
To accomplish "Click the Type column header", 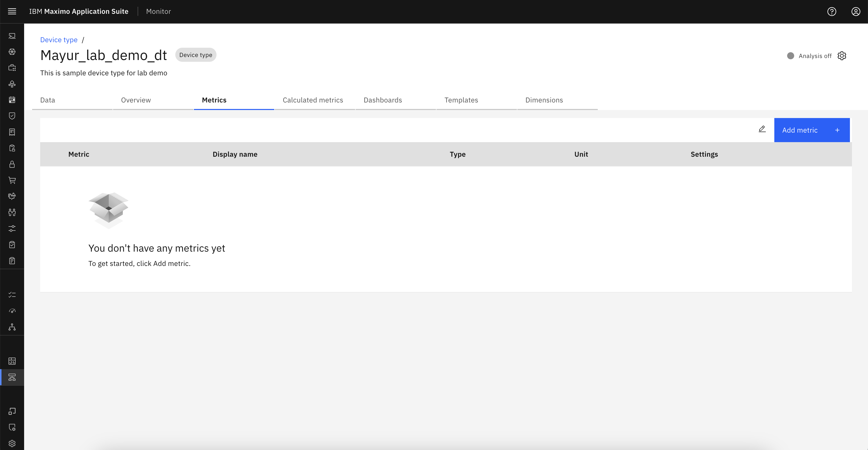I will point(457,154).
